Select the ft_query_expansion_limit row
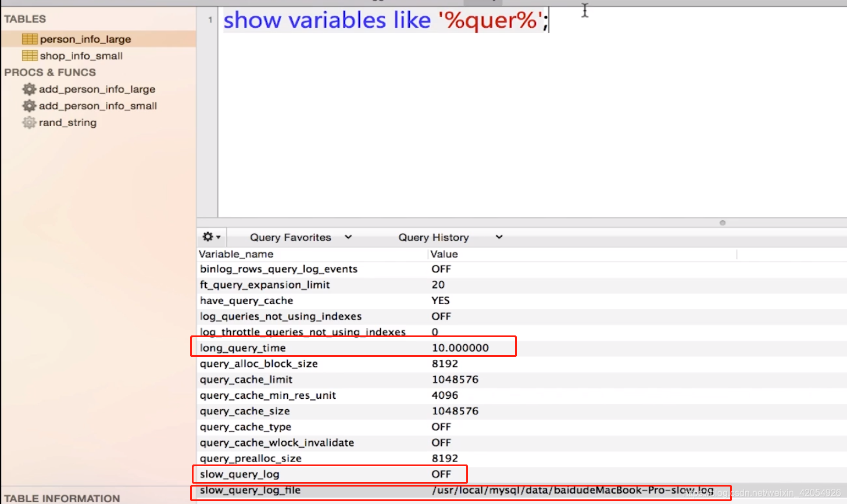The image size is (847, 504). [521, 285]
